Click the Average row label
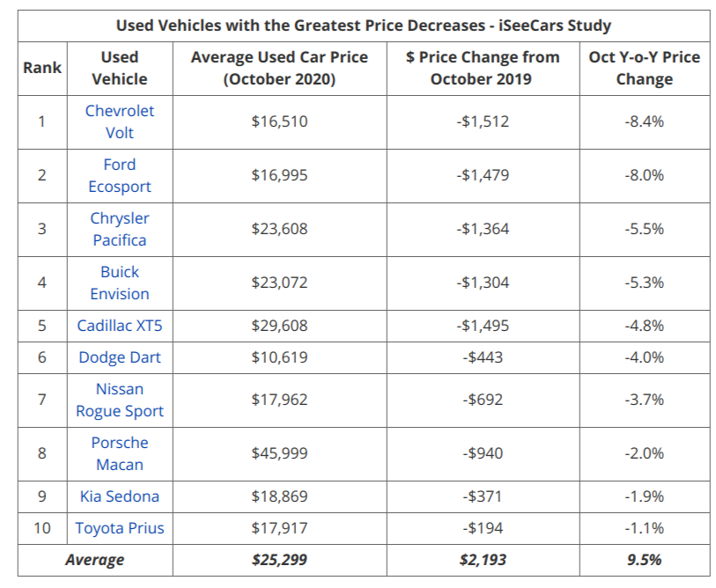The width and height of the screenshot is (716, 588). 94,560
